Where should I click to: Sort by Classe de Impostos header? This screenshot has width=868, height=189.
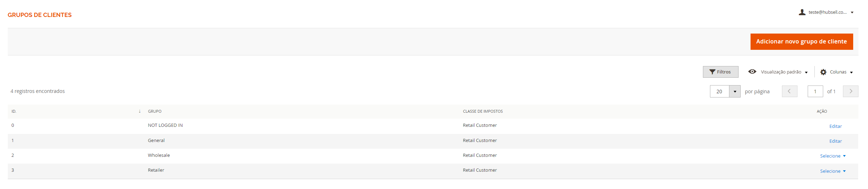coord(482,111)
